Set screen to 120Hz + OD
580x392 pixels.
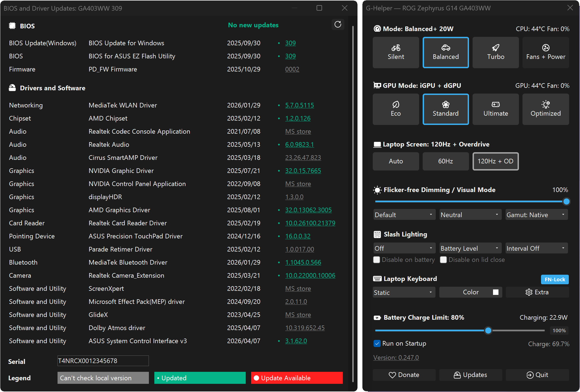[495, 161]
